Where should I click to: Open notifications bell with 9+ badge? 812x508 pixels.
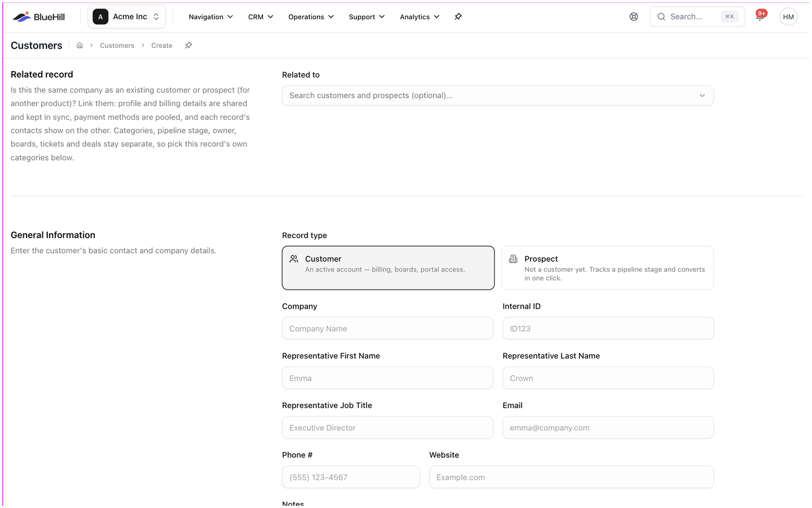760,16
